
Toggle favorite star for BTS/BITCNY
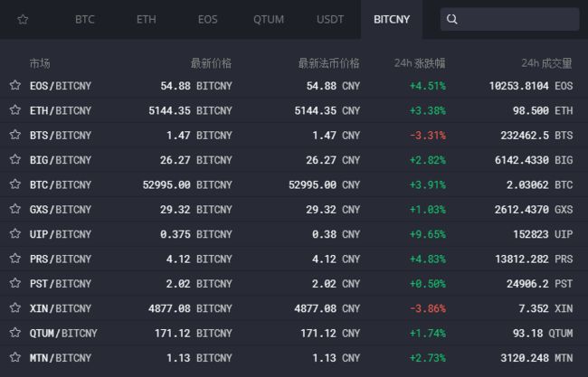15,135
